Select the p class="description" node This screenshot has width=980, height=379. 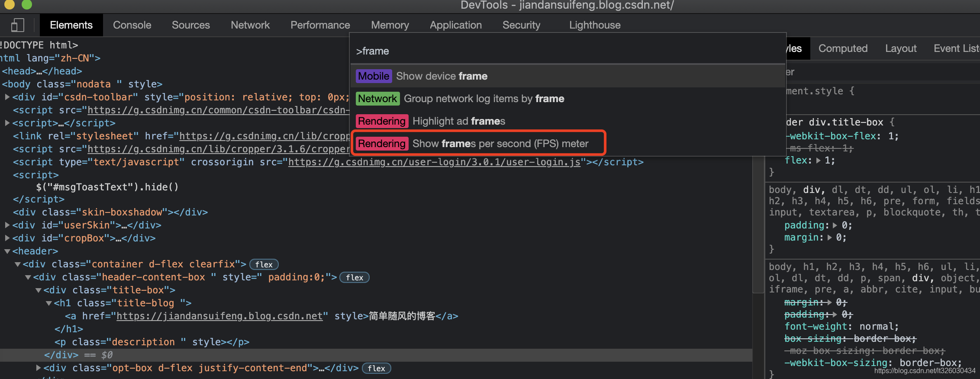(152, 342)
